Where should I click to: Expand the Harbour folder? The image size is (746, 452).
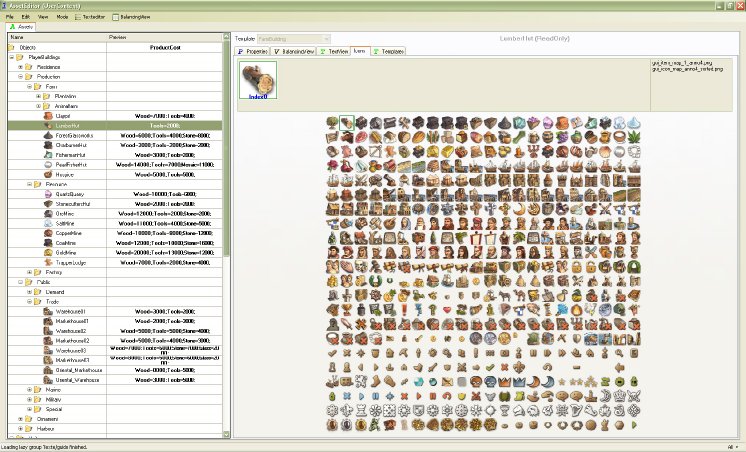[20, 429]
